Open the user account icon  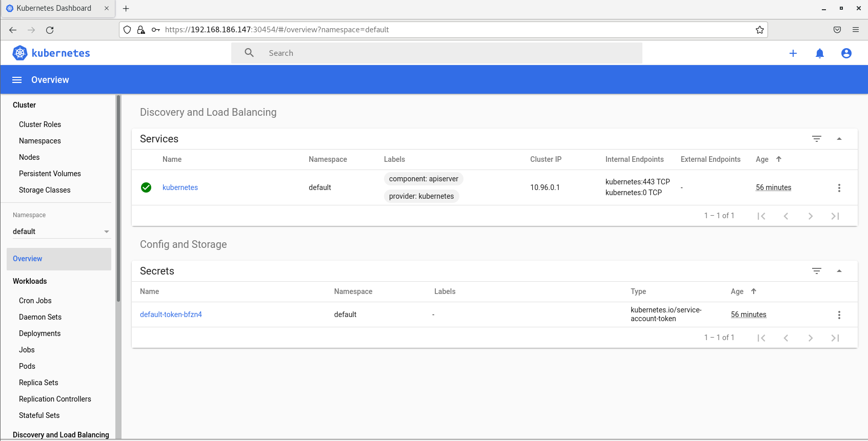click(x=846, y=53)
